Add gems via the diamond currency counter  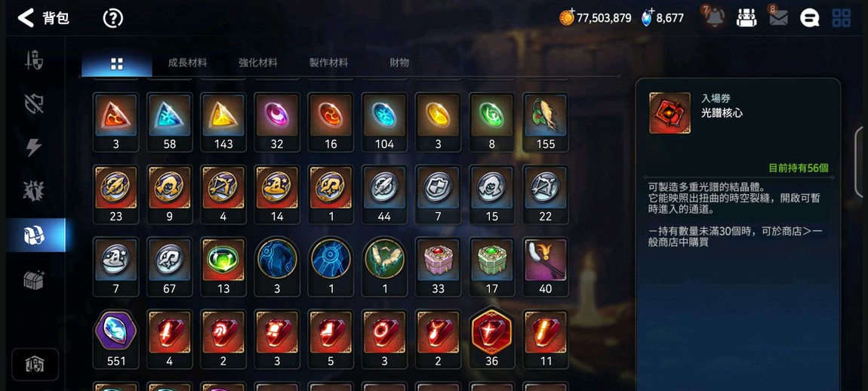click(663, 17)
